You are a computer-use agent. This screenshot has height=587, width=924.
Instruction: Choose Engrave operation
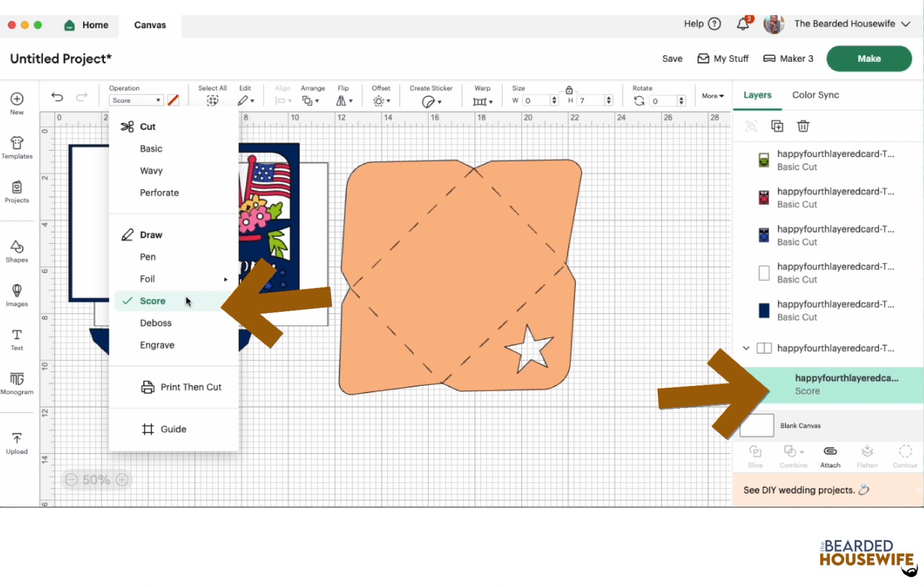click(x=157, y=345)
